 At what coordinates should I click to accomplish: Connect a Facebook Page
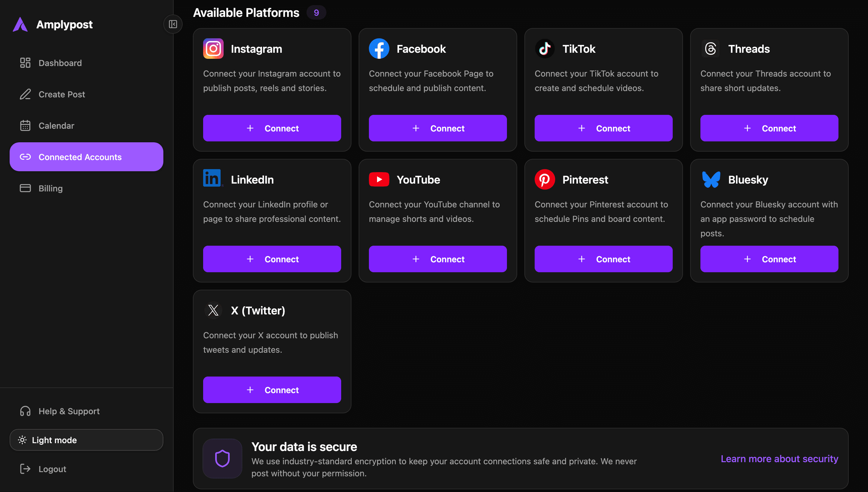[x=438, y=128]
